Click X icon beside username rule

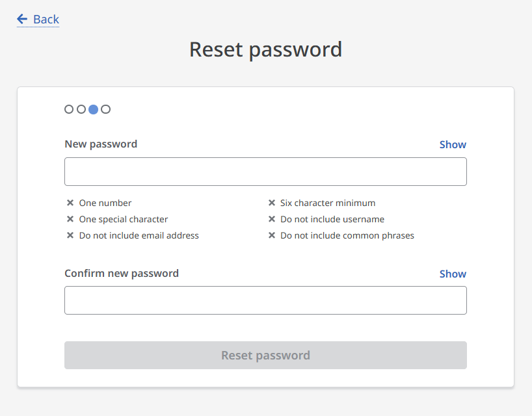point(272,219)
